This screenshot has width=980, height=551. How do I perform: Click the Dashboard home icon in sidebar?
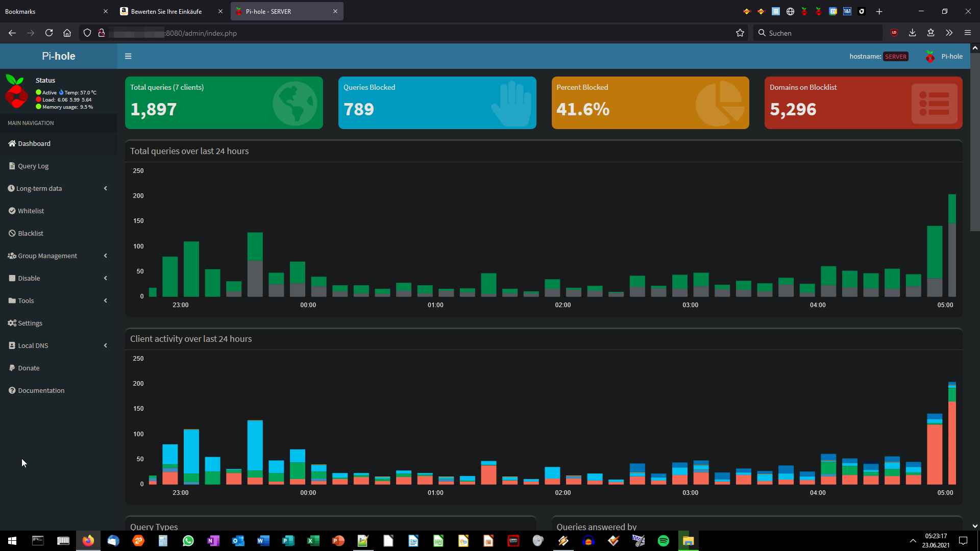click(x=12, y=143)
